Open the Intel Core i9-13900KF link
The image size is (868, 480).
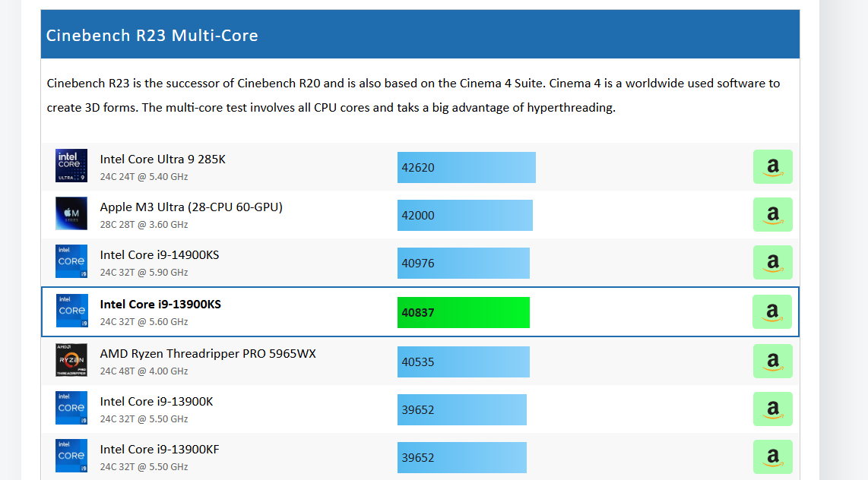pos(160,450)
